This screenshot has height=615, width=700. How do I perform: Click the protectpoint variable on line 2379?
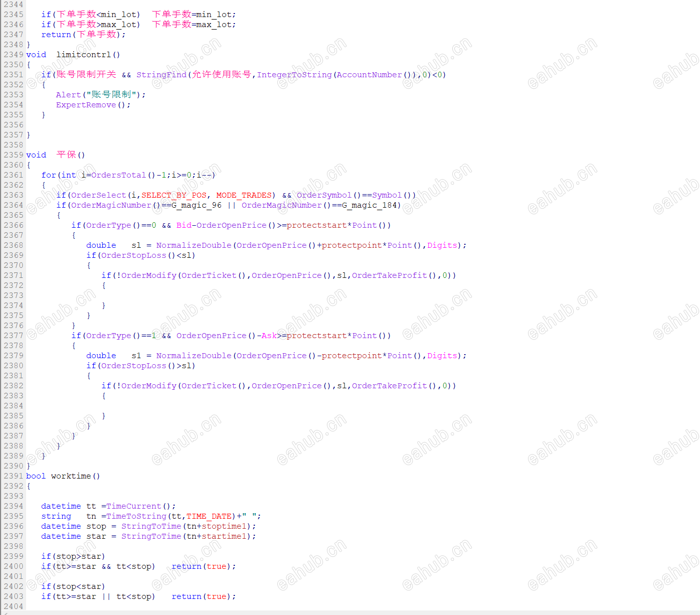coord(352,356)
